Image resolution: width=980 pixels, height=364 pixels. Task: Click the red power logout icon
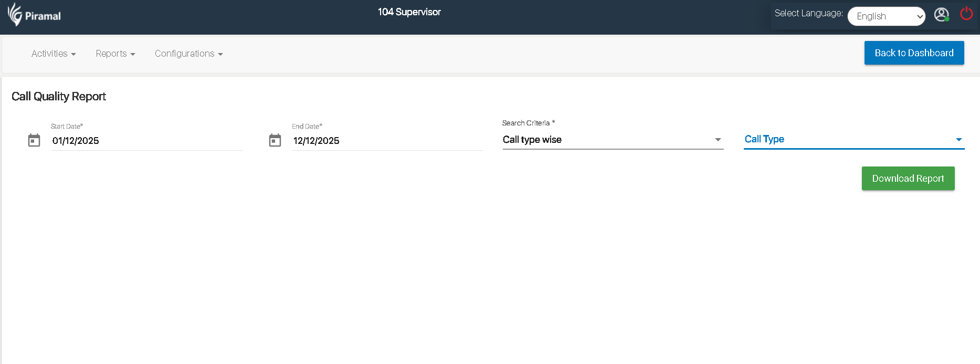click(966, 14)
